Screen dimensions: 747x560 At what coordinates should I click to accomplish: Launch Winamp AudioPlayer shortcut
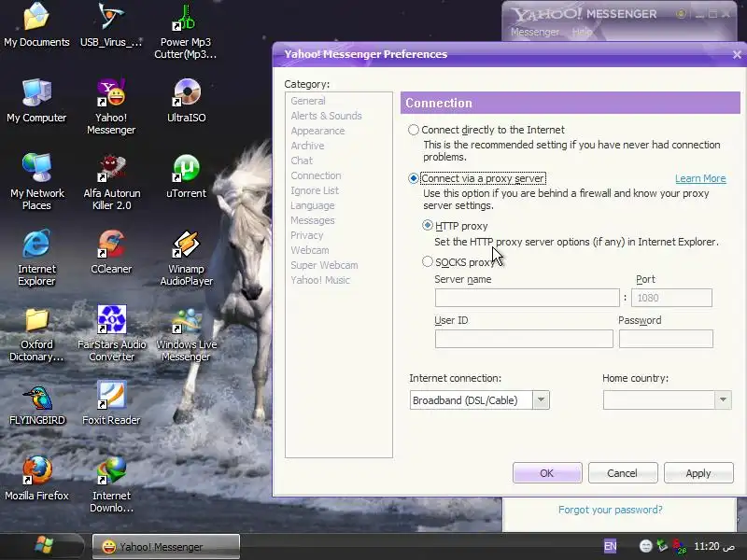186,258
